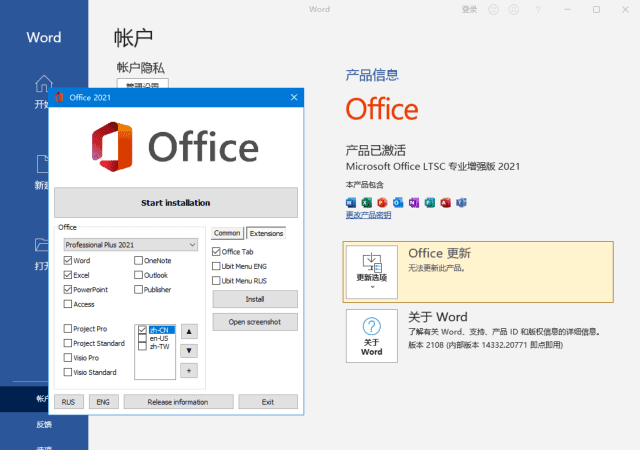Click the Teams app icon under product info
Image resolution: width=640 pixels, height=450 pixels.
click(x=461, y=203)
